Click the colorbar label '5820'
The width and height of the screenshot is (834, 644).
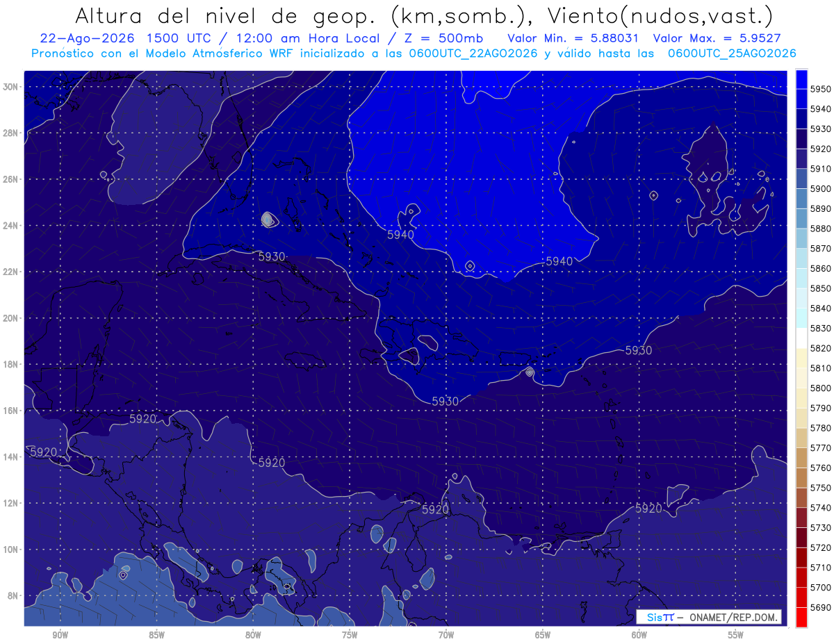821,348
